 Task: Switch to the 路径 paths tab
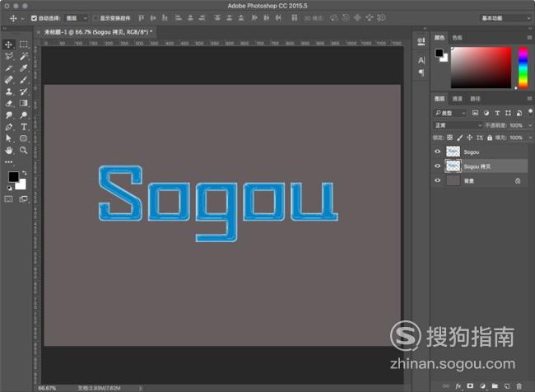tap(475, 99)
